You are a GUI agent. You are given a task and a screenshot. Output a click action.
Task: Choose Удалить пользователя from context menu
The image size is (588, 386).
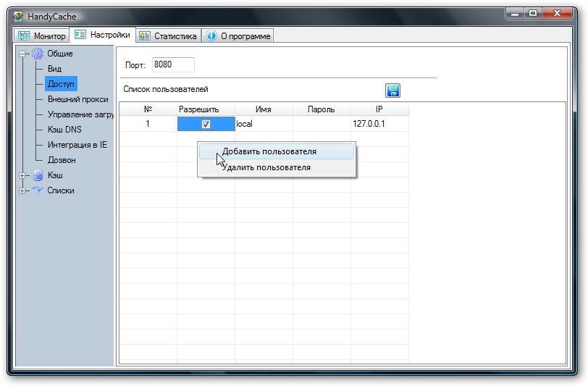pos(266,167)
